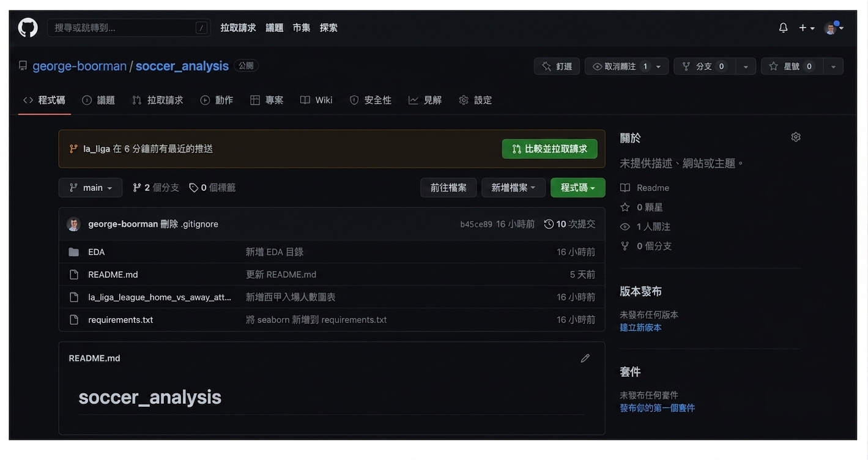Open commit message 新增 EDA 目錄
868x460 pixels.
tap(275, 252)
